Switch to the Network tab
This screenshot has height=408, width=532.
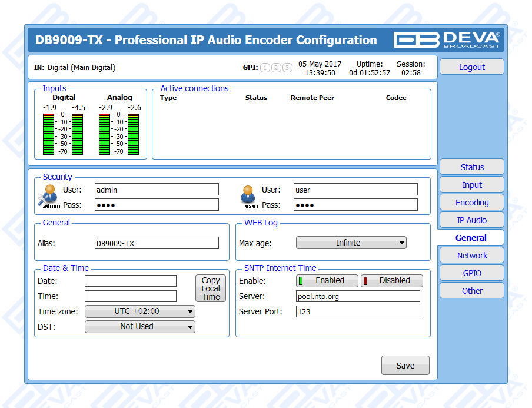[472, 256]
